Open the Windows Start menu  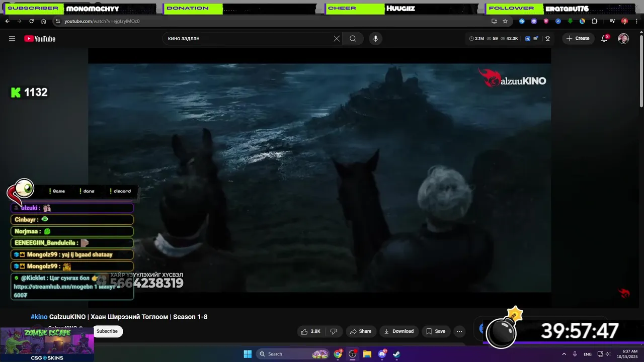pos(248,354)
